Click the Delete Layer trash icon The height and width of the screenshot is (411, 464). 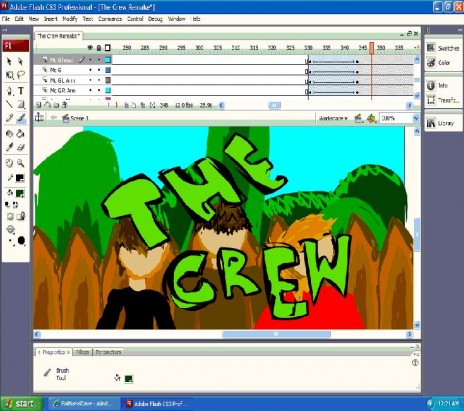click(x=65, y=105)
